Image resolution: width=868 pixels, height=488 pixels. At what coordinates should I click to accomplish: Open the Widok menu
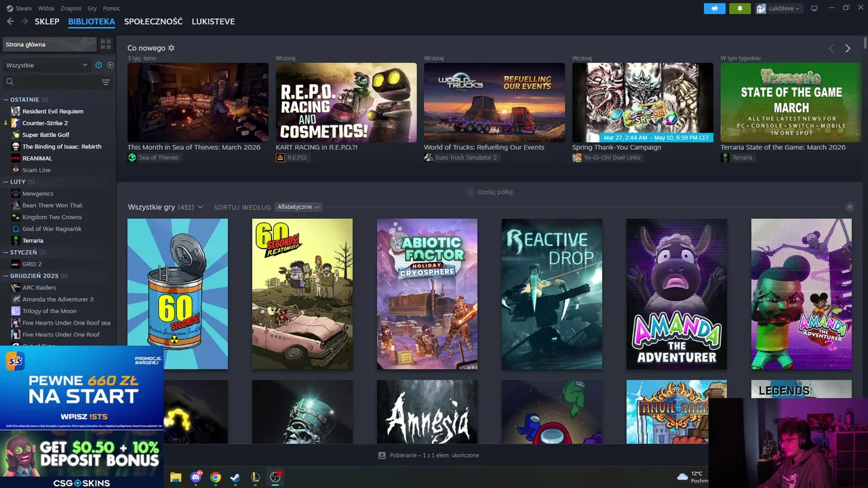pos(46,8)
